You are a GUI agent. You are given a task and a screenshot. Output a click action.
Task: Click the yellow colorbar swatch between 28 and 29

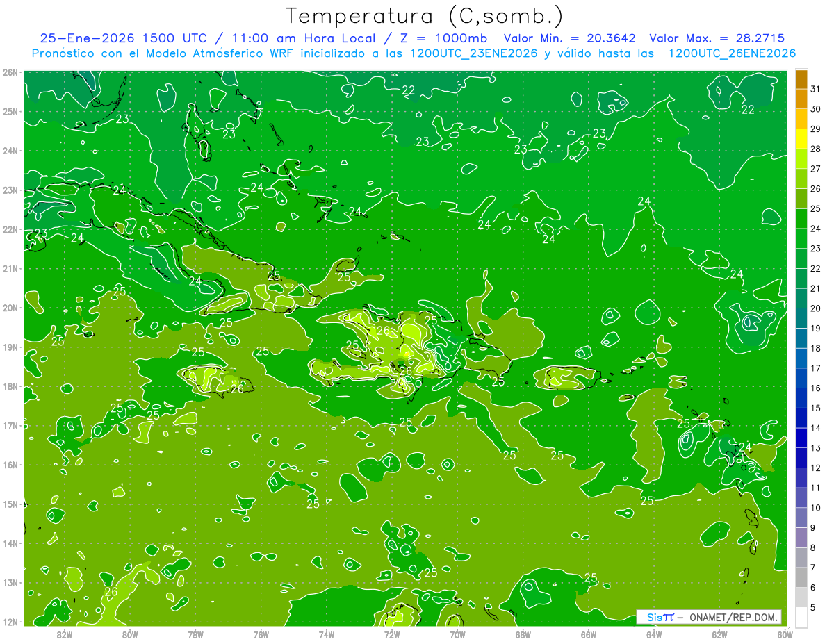point(801,139)
